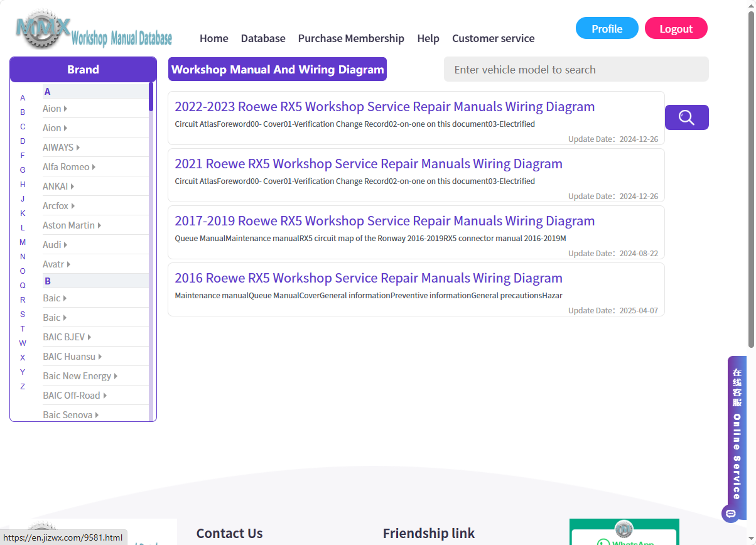Click the Friendship link heading
Viewport: 756px width, 545px height.
(x=429, y=534)
